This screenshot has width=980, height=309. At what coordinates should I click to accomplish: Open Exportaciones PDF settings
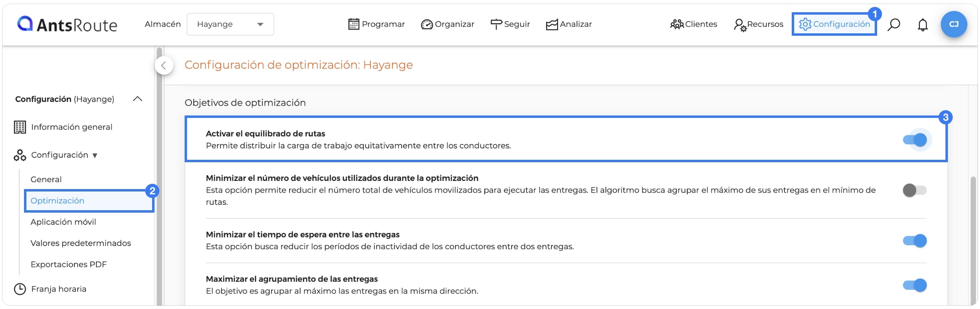69,264
